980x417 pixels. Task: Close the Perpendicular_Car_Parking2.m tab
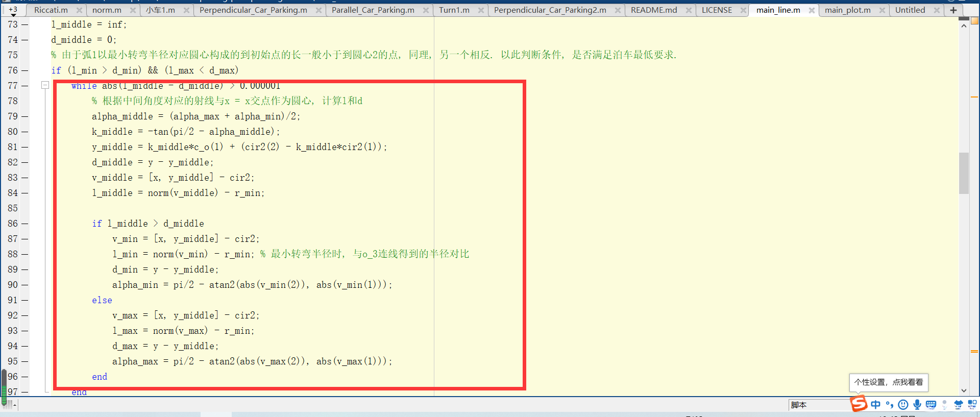coord(618,10)
